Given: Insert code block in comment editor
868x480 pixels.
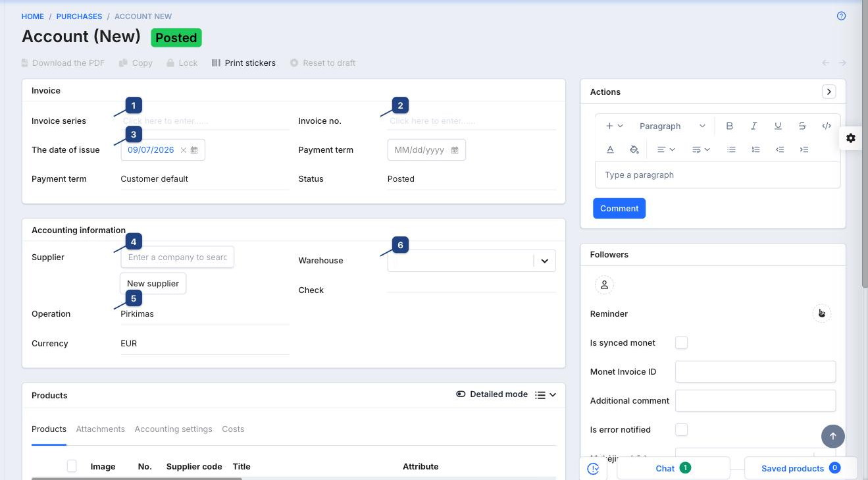Looking at the screenshot, I should (x=827, y=126).
